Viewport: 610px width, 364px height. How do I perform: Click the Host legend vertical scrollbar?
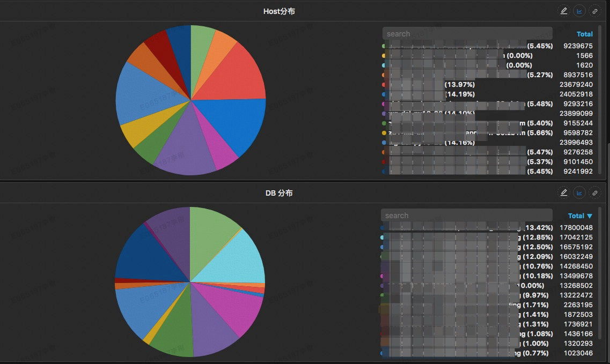point(599,99)
